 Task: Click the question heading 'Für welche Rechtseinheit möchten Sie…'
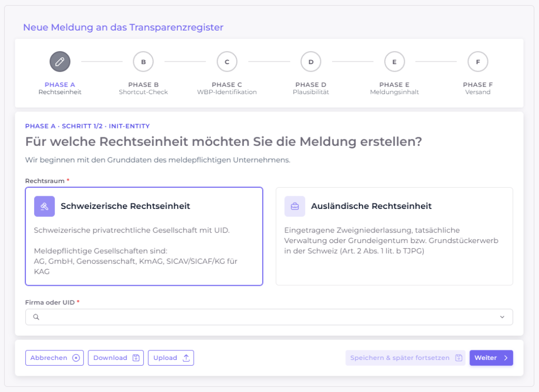tap(223, 142)
